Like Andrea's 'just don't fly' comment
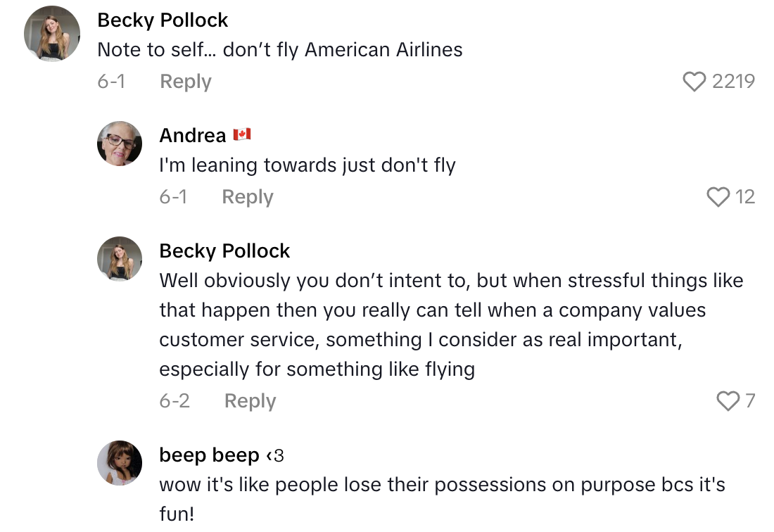Viewport: 774px width, 532px height. (718, 197)
